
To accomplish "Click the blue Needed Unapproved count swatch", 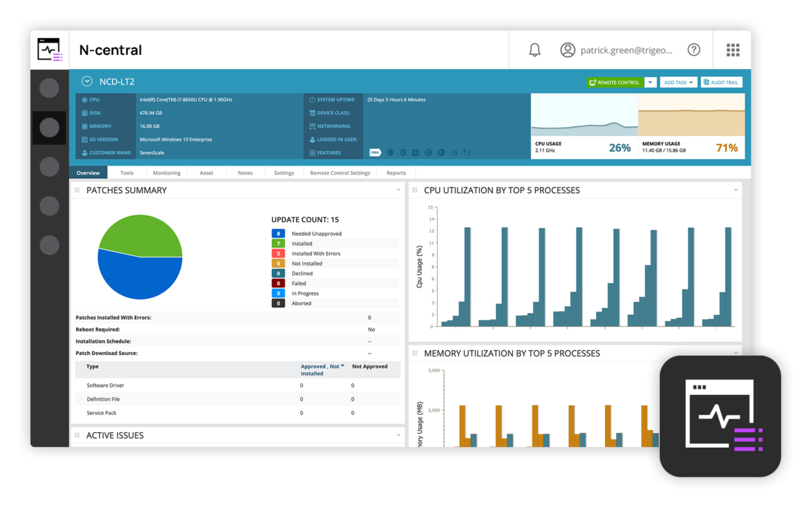I will coord(277,234).
